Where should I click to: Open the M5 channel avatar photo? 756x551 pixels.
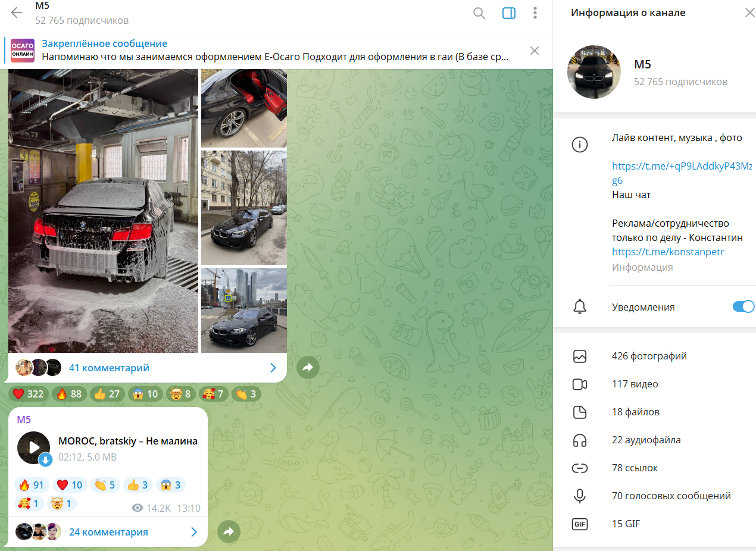[x=595, y=72]
